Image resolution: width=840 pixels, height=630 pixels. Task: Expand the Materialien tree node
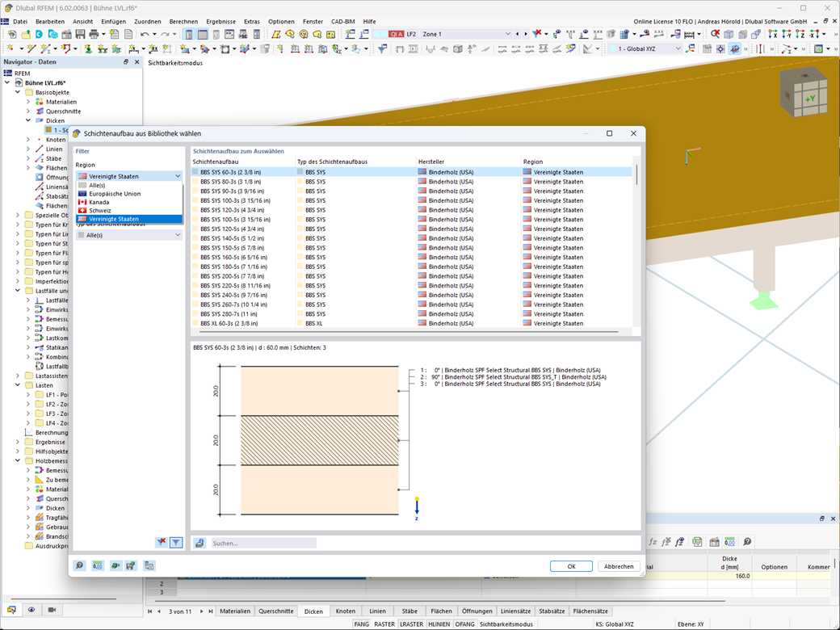point(28,102)
